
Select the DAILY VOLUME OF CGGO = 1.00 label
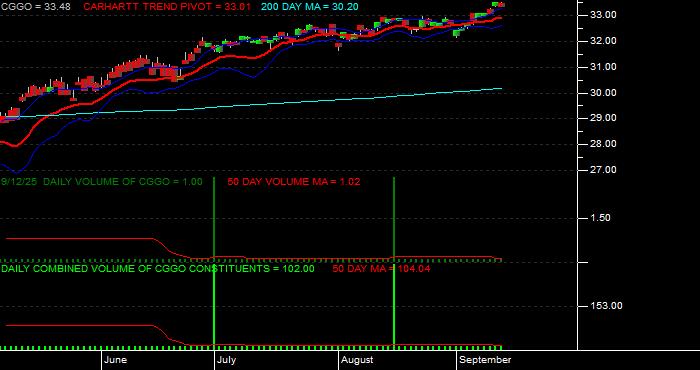click(x=123, y=182)
